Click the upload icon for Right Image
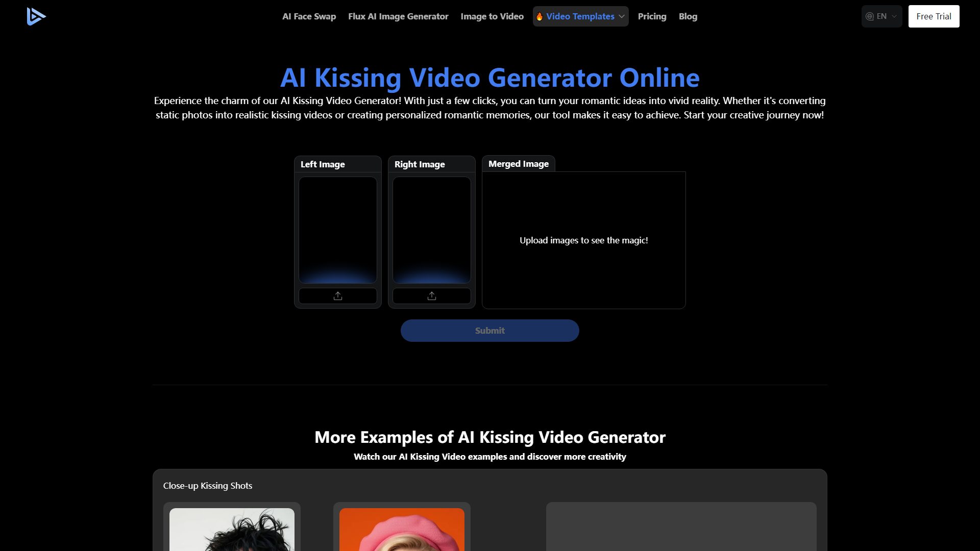This screenshot has height=551, width=980. point(431,296)
